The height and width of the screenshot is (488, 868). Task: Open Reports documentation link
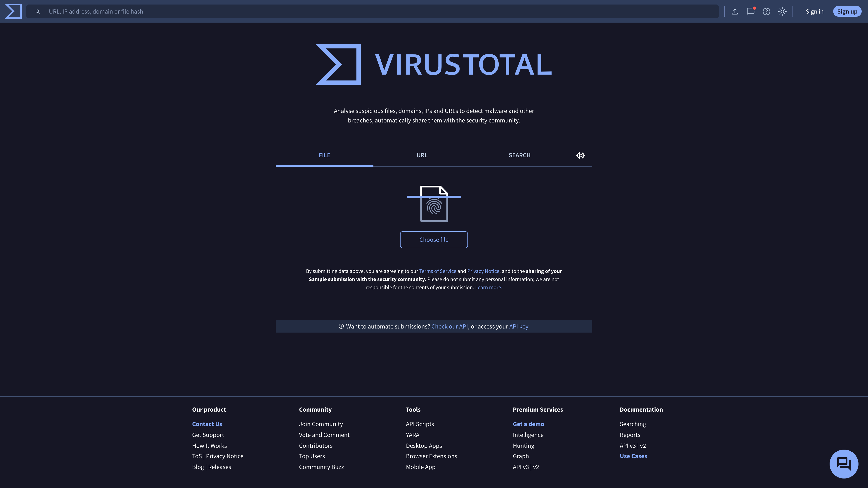point(630,435)
